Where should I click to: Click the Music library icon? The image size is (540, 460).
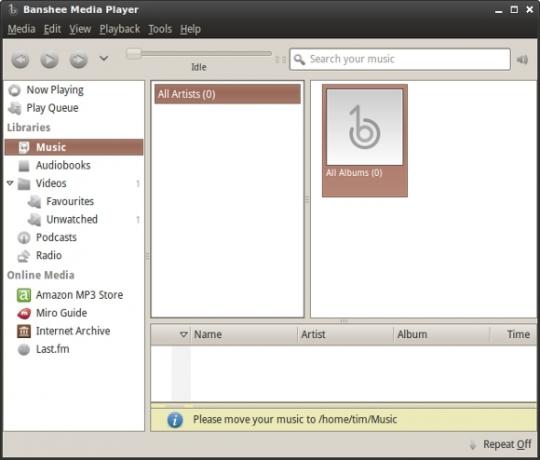click(24, 147)
